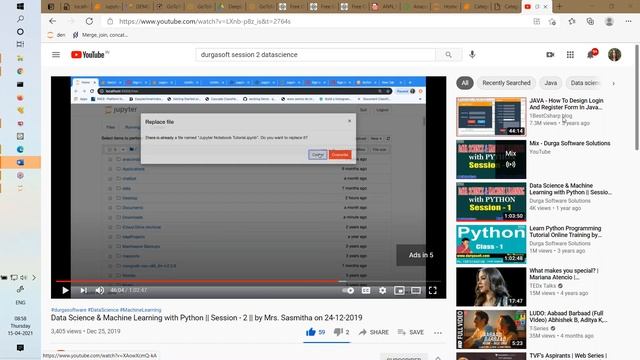The image size is (640, 360).
Task: Go to the YouTube home logo
Action: 88,55
